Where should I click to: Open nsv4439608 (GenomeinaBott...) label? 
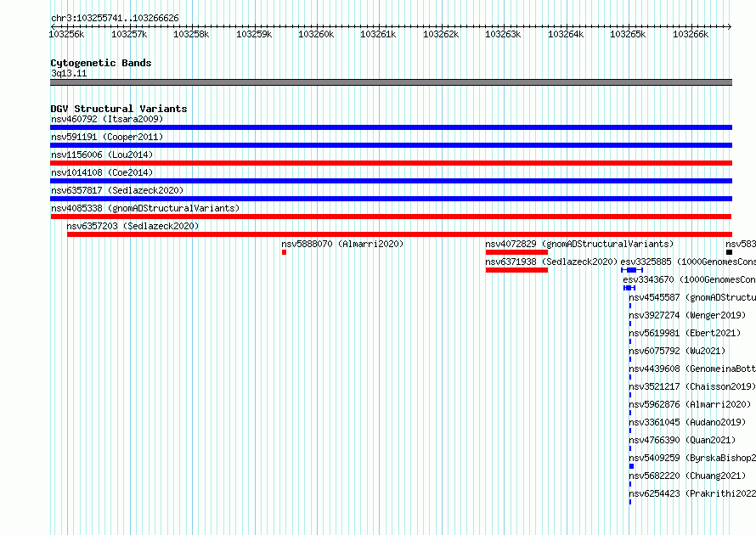692,369
